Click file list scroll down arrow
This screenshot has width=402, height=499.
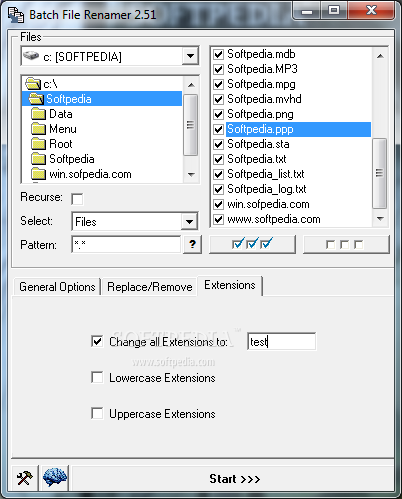380,219
